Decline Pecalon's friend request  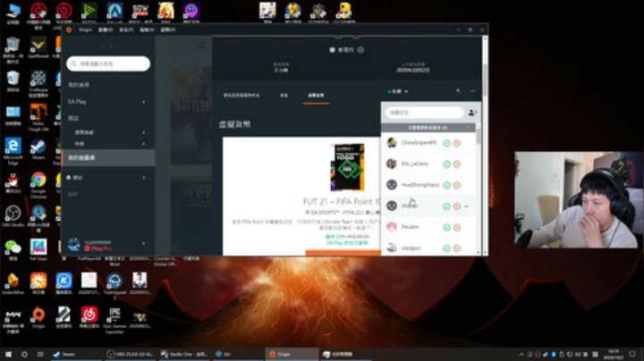pyautogui.click(x=457, y=227)
